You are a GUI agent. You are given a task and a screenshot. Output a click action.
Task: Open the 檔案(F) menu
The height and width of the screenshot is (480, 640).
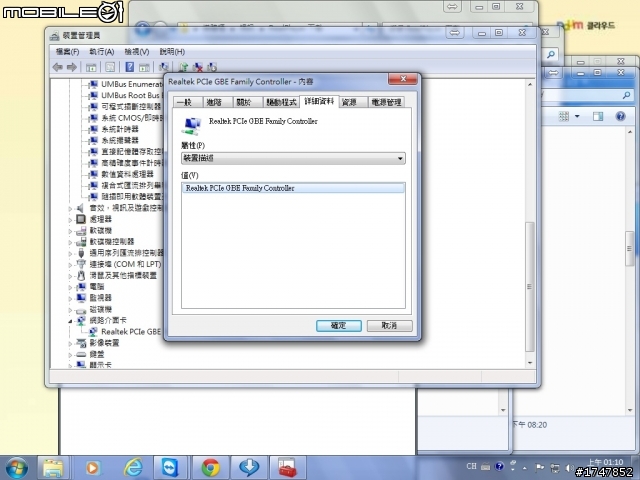pos(67,52)
